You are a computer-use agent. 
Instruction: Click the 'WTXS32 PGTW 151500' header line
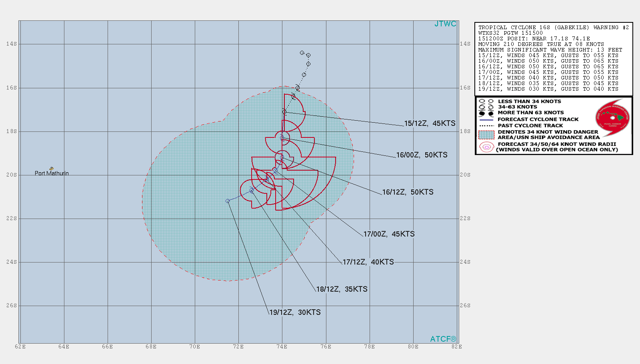tap(510, 33)
